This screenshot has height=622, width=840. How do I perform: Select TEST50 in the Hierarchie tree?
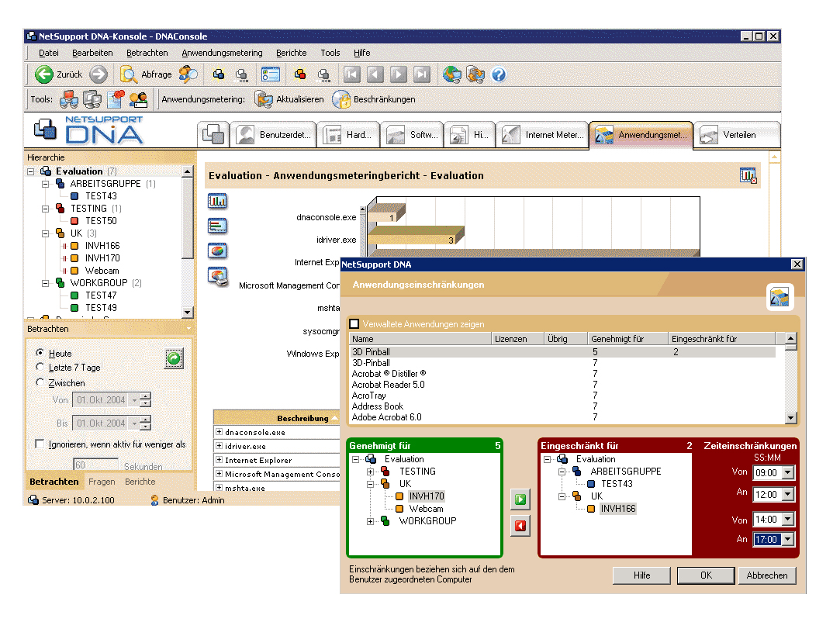[x=101, y=221]
